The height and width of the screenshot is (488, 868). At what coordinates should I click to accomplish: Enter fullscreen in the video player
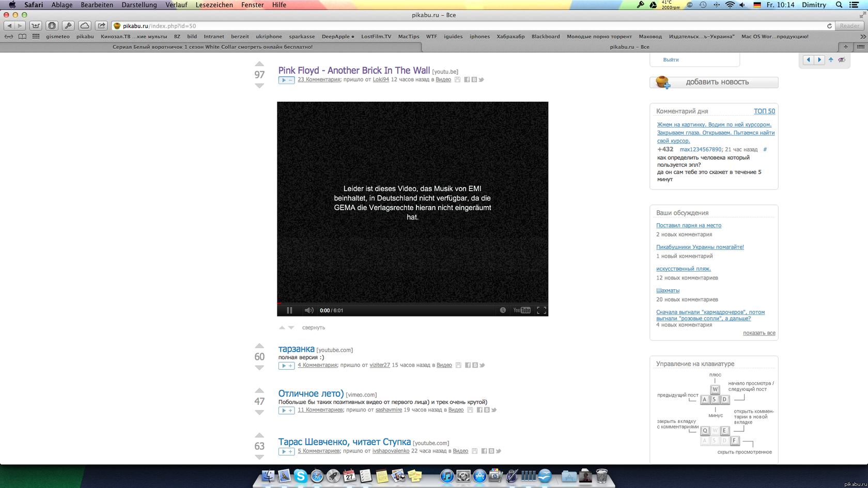541,310
